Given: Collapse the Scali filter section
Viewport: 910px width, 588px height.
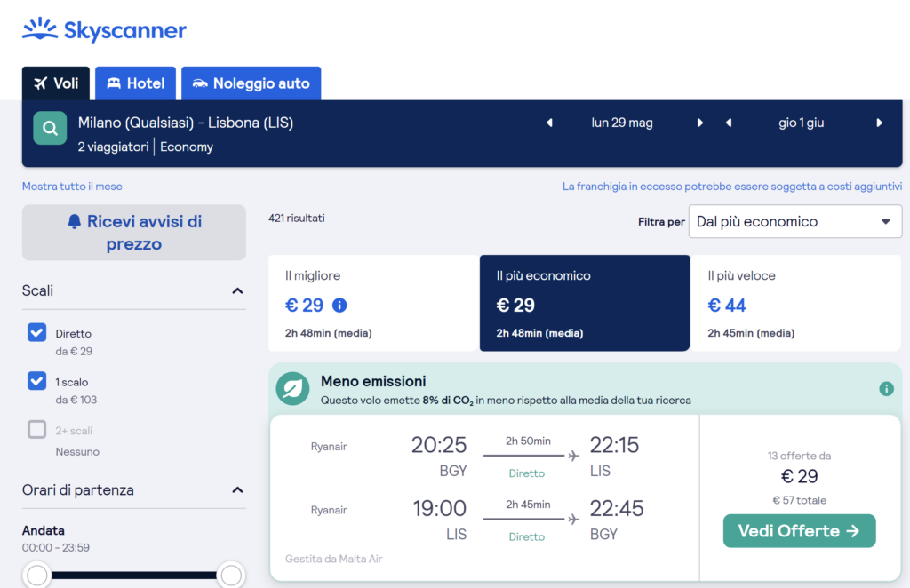Looking at the screenshot, I should coord(237,291).
